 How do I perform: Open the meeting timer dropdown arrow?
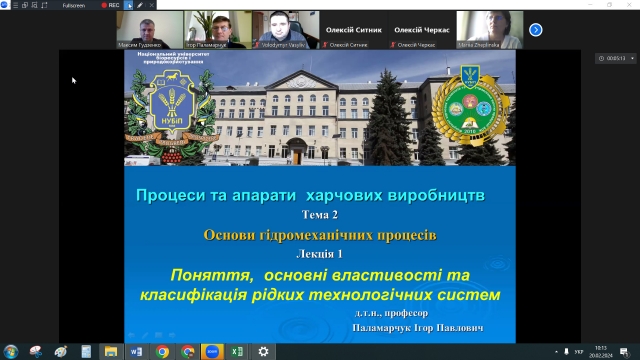[x=632, y=58]
